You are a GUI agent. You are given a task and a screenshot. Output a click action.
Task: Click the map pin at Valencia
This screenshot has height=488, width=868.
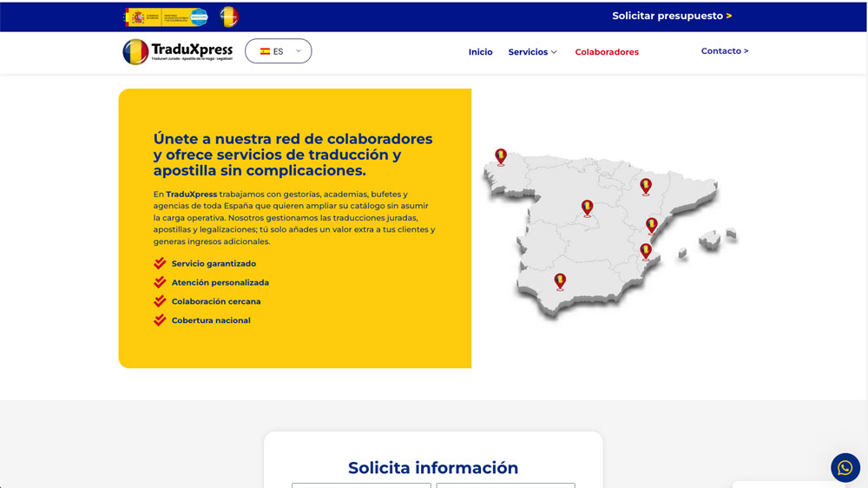click(x=652, y=225)
